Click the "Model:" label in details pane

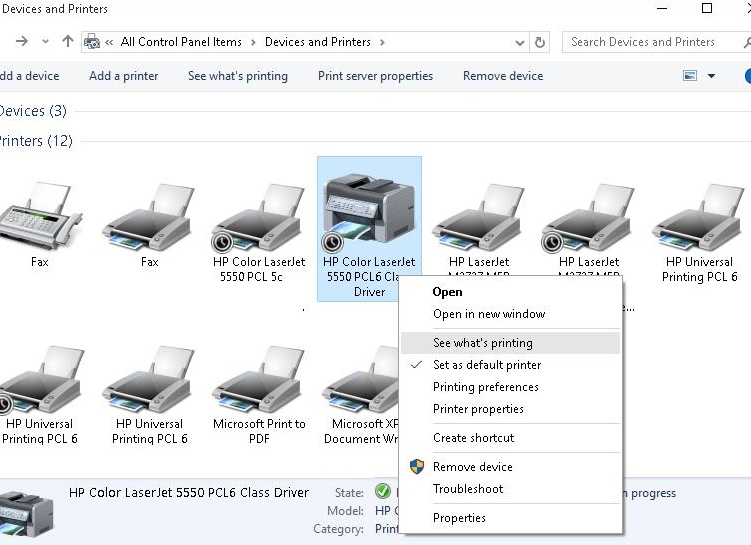pyautogui.click(x=345, y=511)
